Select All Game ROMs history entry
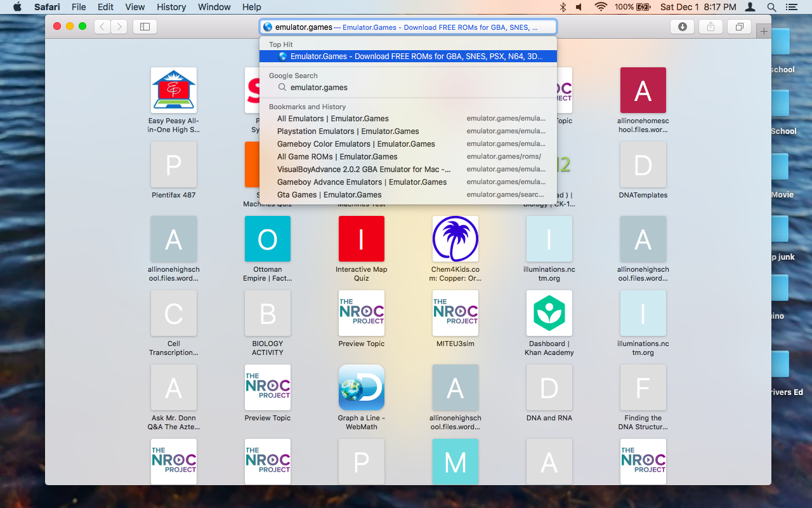 (x=408, y=157)
